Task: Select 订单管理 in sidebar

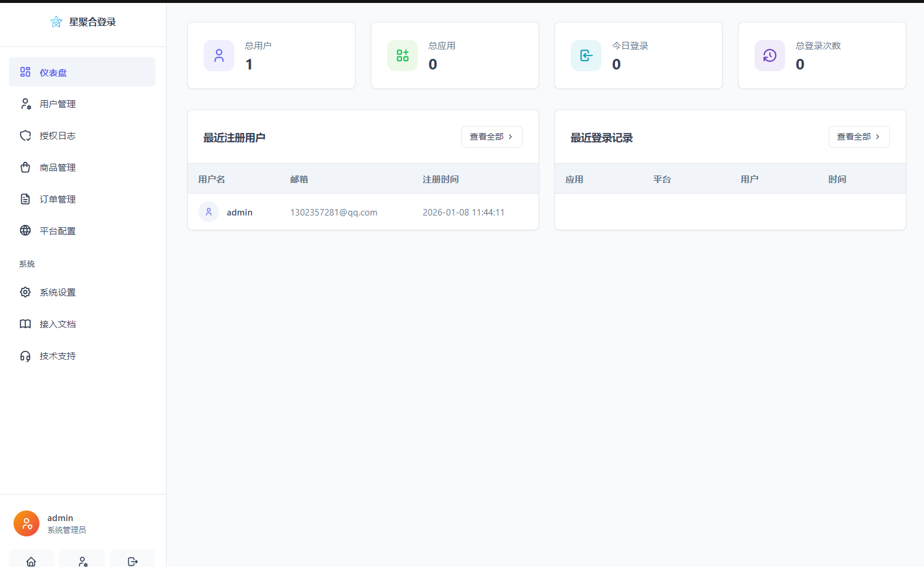Action: [58, 200]
